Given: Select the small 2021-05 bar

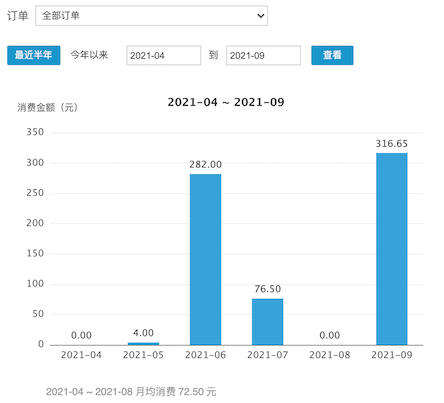Looking at the screenshot, I should click(x=143, y=344).
